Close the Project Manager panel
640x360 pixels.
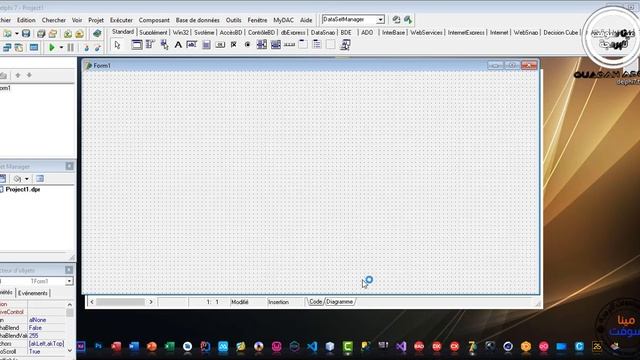click(69, 166)
